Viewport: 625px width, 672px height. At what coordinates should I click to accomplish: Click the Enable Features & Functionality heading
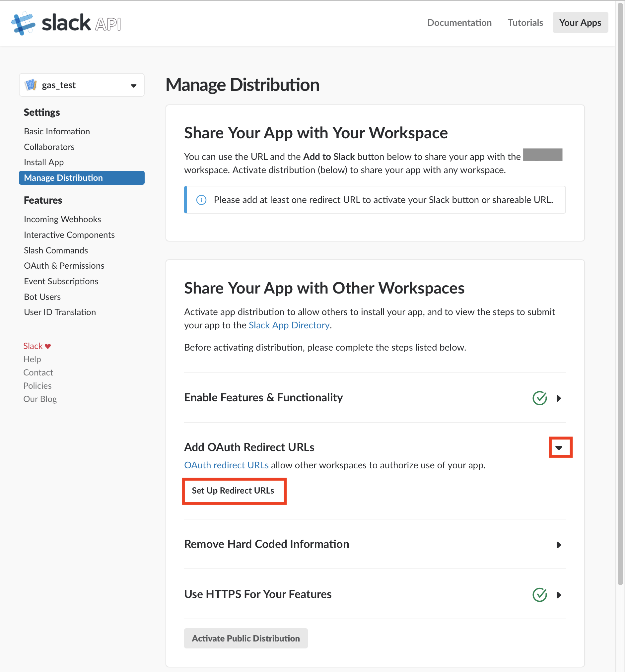263,397
